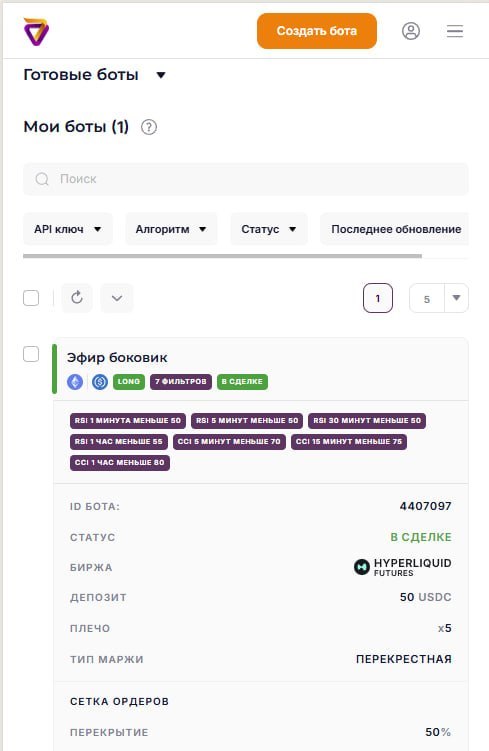Viewport: 489px width, 751px height.
Task: Click the help question mark near Мои боты
Action: point(149,127)
